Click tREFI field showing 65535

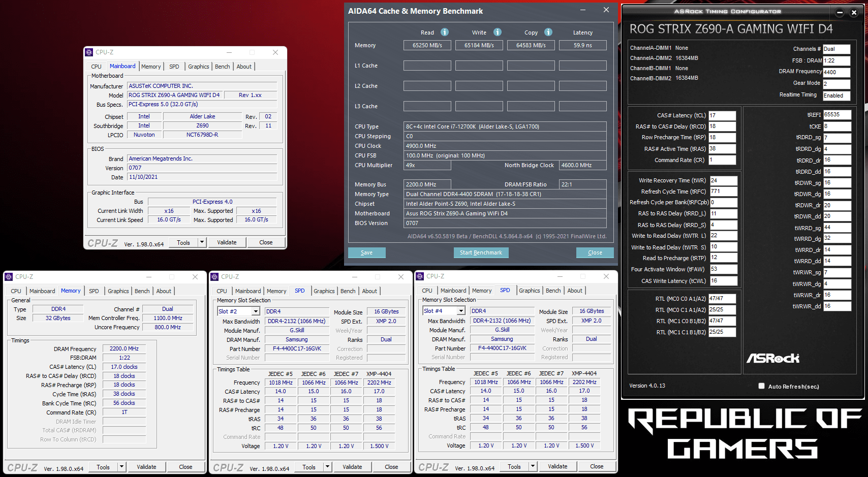tap(837, 115)
